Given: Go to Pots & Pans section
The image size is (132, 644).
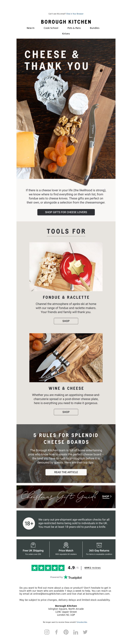Looking at the screenshot, I should (x=74, y=28).
